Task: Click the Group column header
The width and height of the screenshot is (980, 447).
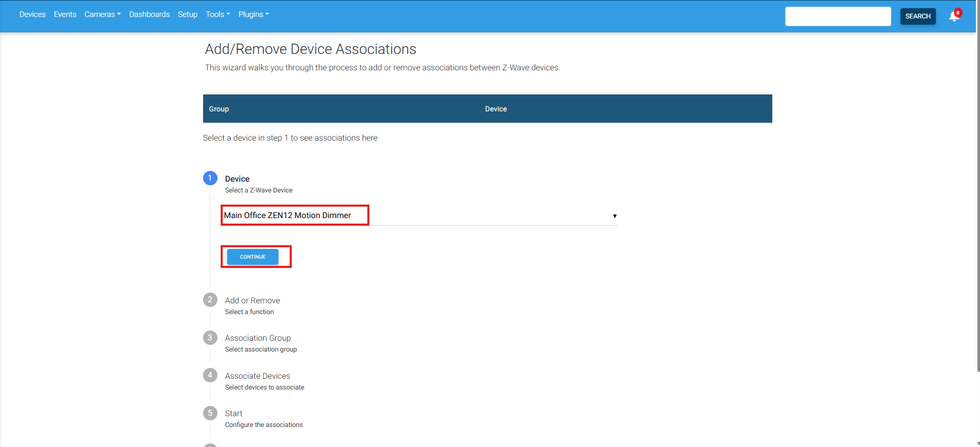Action: (x=219, y=109)
